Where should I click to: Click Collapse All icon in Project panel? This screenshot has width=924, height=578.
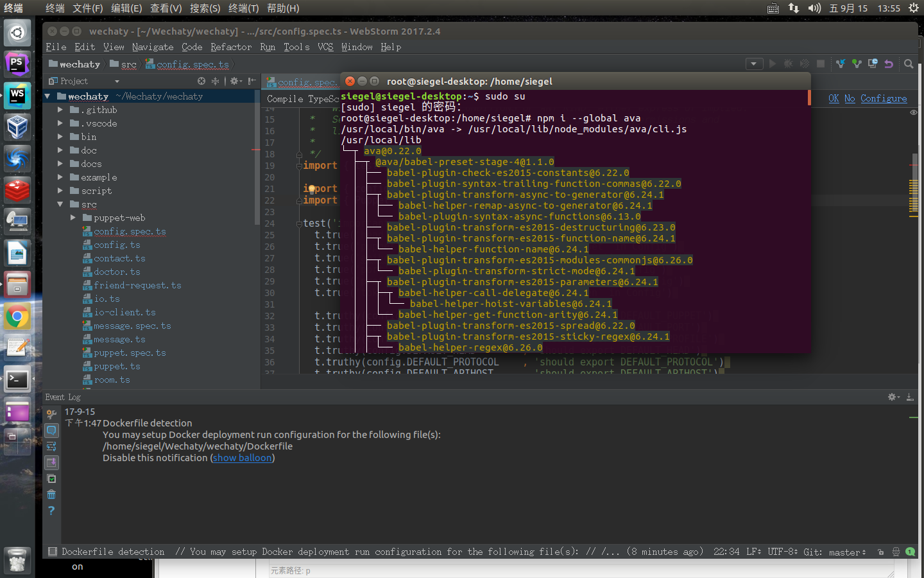[215, 81]
